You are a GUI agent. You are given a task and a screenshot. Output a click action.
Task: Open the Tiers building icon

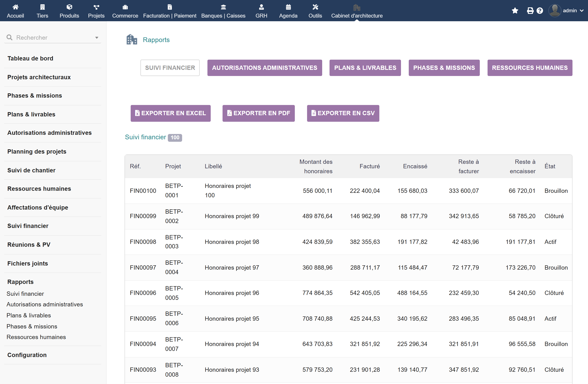tap(42, 7)
